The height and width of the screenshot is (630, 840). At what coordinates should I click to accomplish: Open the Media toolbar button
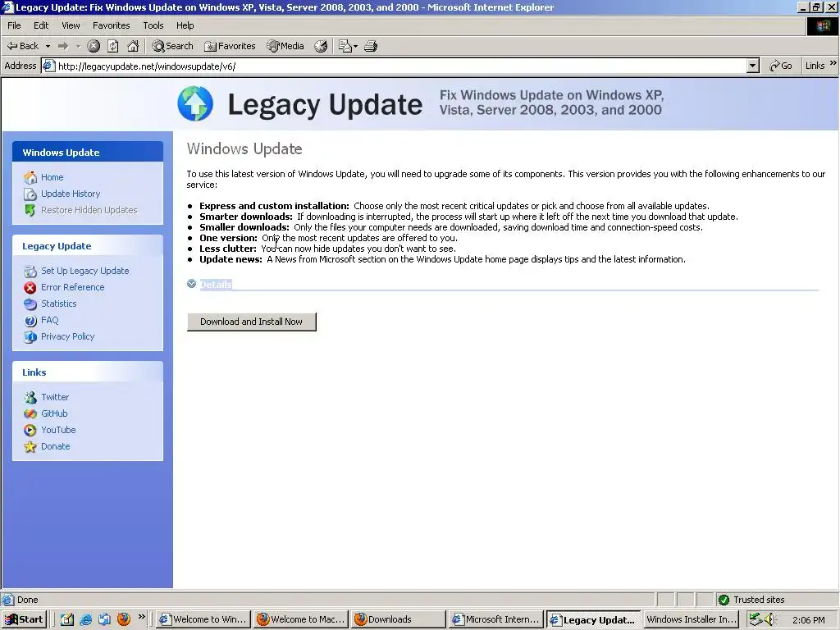285,47
